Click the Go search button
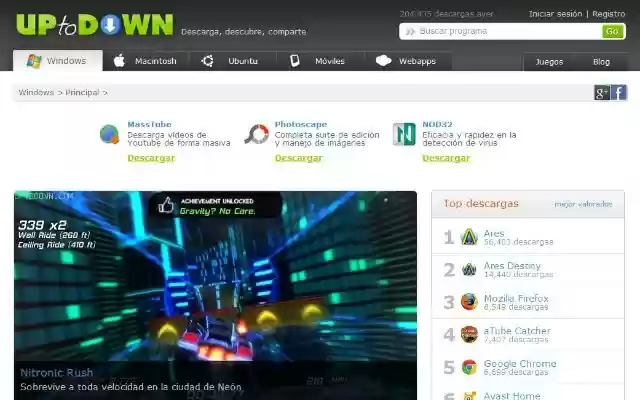Screen dimensions: 640x400 pos(612,31)
